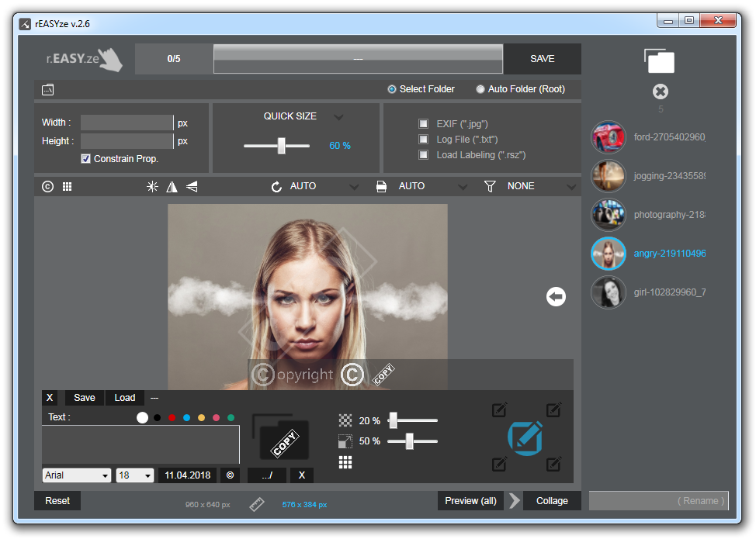This screenshot has width=756, height=539.
Task: Open the copyright watermark tool icon
Action: 47,186
